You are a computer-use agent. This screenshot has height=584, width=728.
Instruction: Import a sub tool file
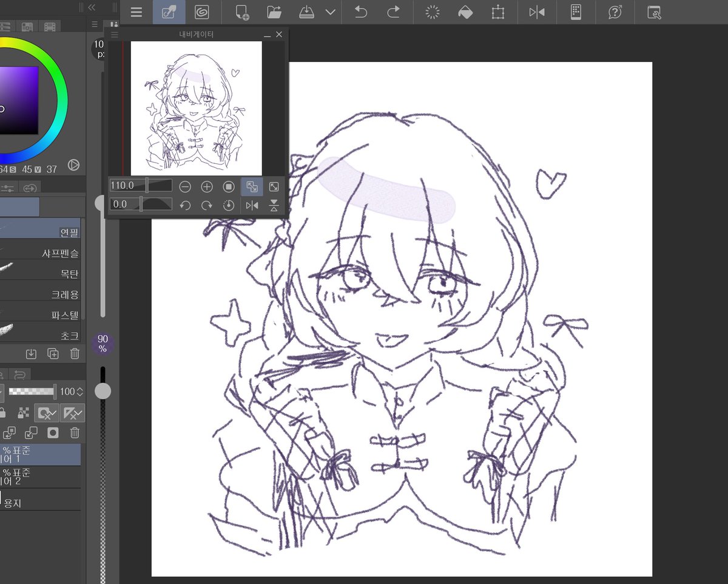pyautogui.click(x=31, y=353)
